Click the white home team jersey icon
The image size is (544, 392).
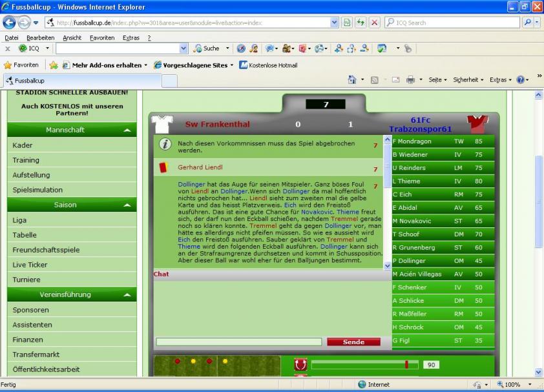162,123
